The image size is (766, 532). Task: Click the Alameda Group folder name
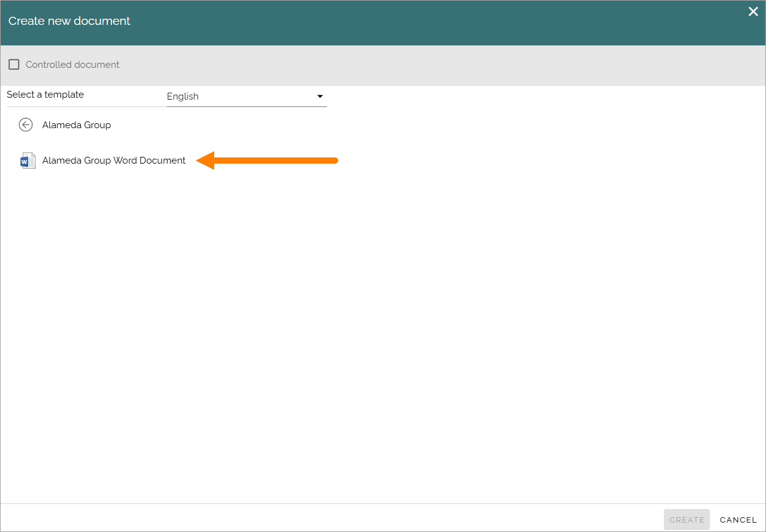pyautogui.click(x=77, y=125)
